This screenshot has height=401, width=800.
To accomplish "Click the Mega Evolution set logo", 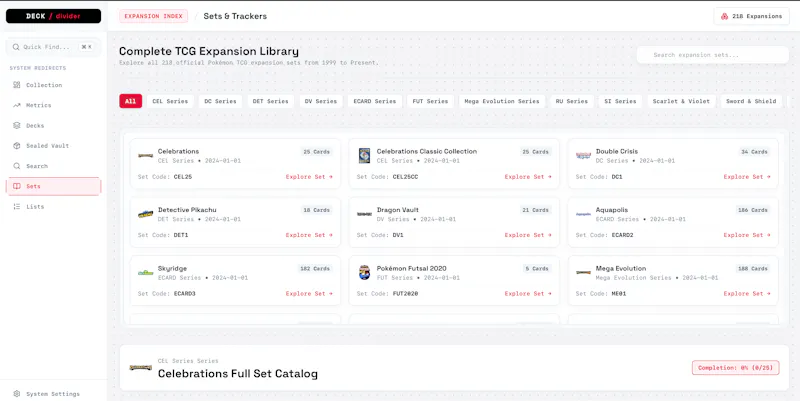I will click(x=583, y=272).
